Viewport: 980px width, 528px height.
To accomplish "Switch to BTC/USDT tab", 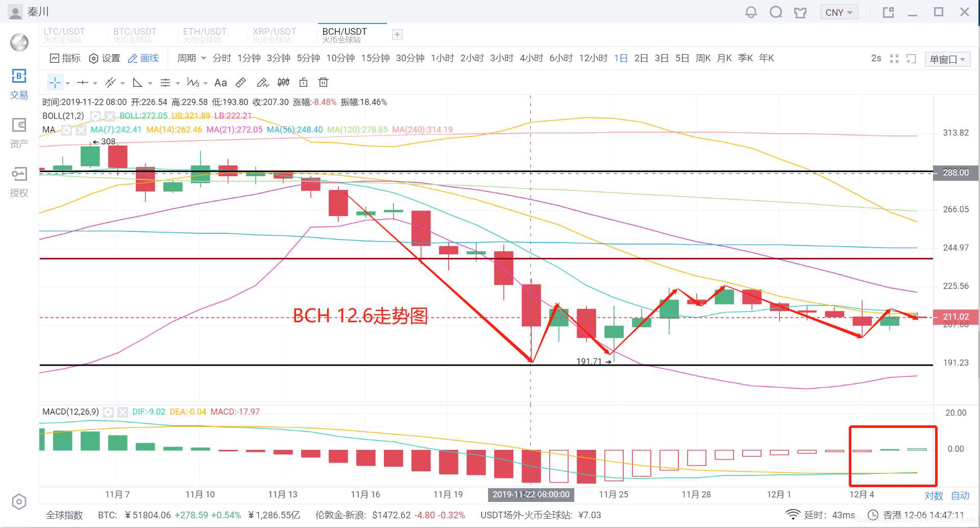I will (x=135, y=35).
